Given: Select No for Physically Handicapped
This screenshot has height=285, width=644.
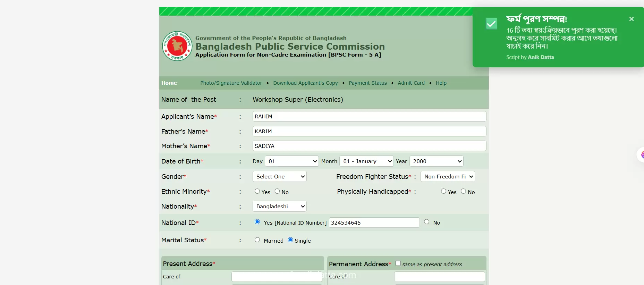Looking at the screenshot, I should click(463, 191).
